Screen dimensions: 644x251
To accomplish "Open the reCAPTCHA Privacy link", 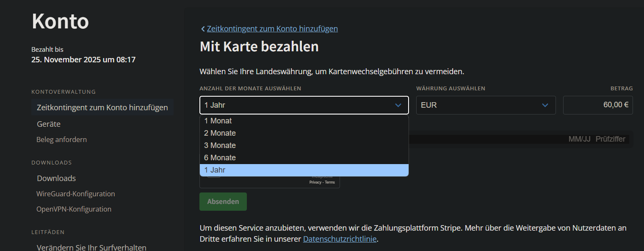I will click(x=315, y=182).
